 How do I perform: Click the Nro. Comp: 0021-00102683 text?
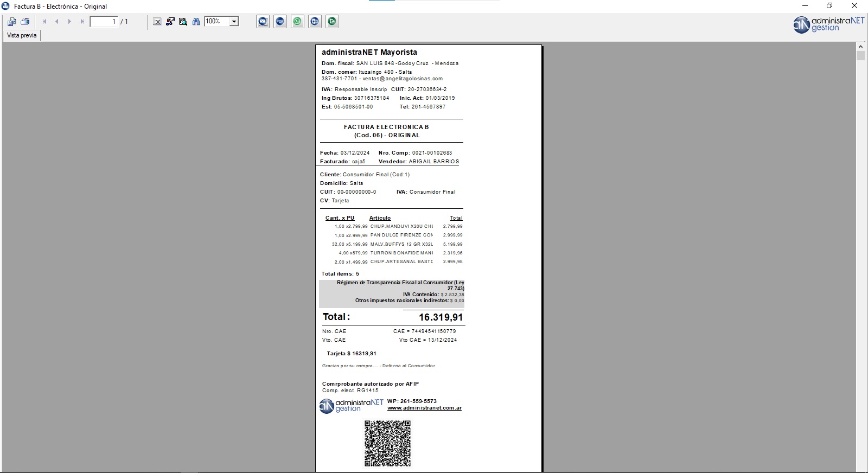[x=416, y=153]
